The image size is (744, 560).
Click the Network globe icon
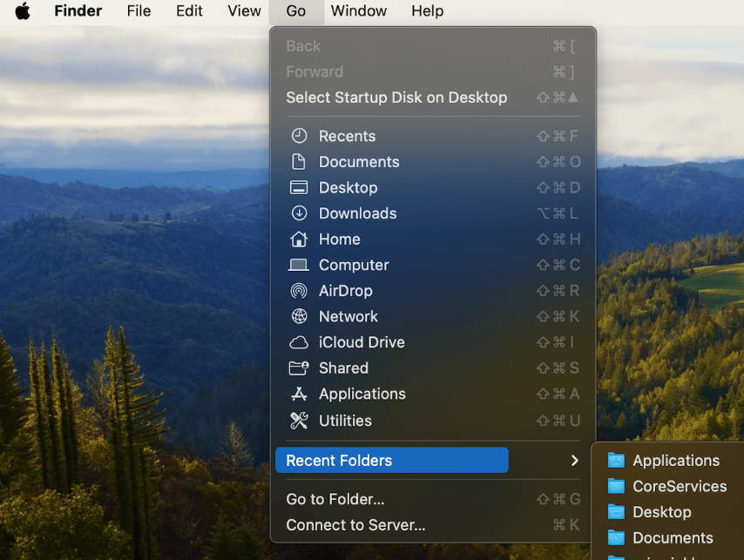coord(299,316)
